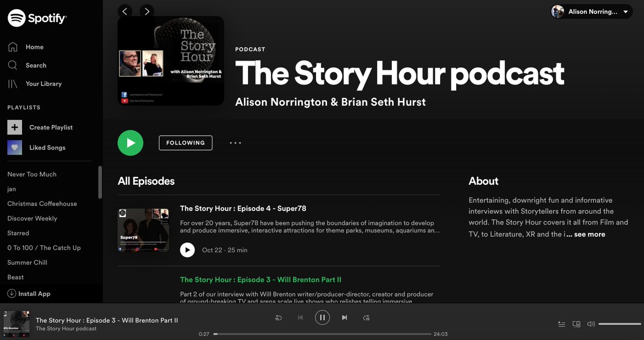The image size is (644, 340).
Task: Mute audio with the volume speaker icon
Action: [590, 324]
